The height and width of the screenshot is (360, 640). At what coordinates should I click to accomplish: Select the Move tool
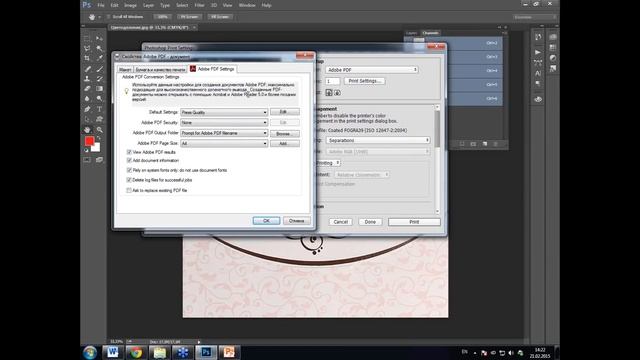[x=99, y=38]
